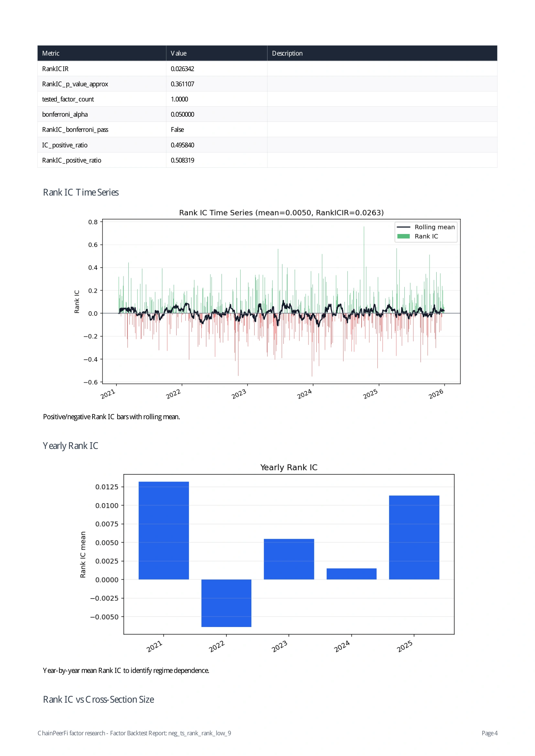Image resolution: width=535 pixels, height=756 pixels.
Task: Click the 'IC_positive_ratio' row label
Action: (65, 145)
